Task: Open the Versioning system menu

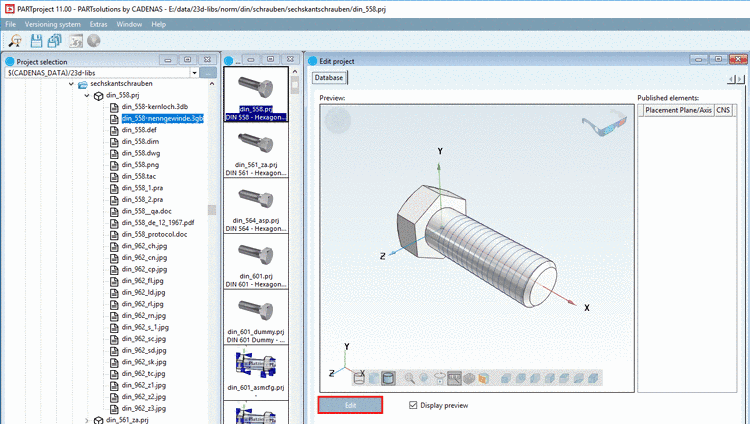Action: (53, 24)
